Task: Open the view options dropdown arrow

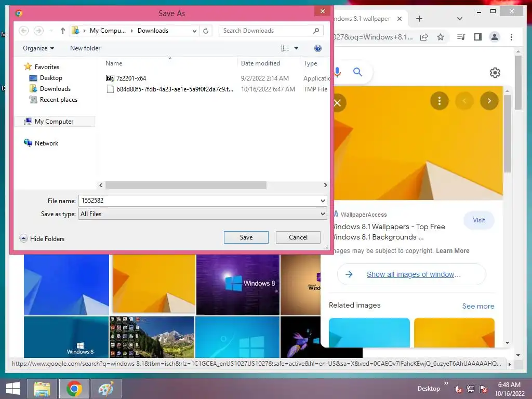Action: click(x=296, y=48)
